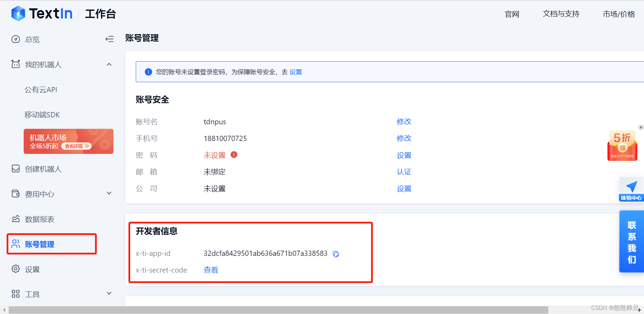Viewport: 644px width, 314px height.
Task: Open the 官网 menu item
Action: (511, 14)
